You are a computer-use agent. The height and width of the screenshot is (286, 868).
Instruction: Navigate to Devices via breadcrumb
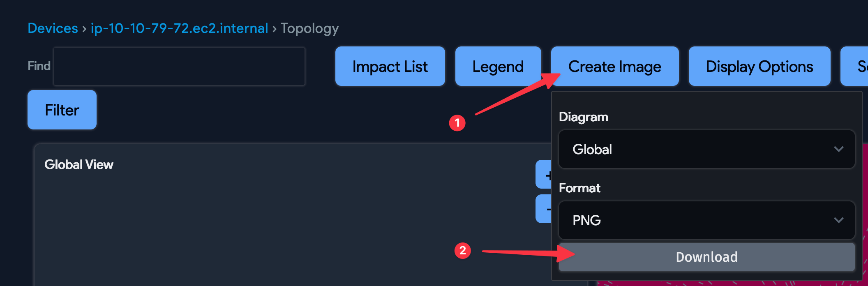click(53, 28)
